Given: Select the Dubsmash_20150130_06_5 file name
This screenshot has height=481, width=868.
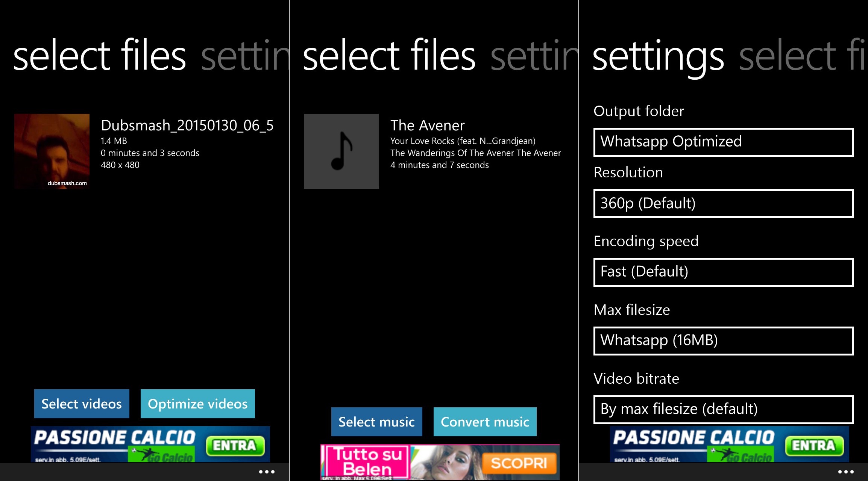Looking at the screenshot, I should coord(187,126).
